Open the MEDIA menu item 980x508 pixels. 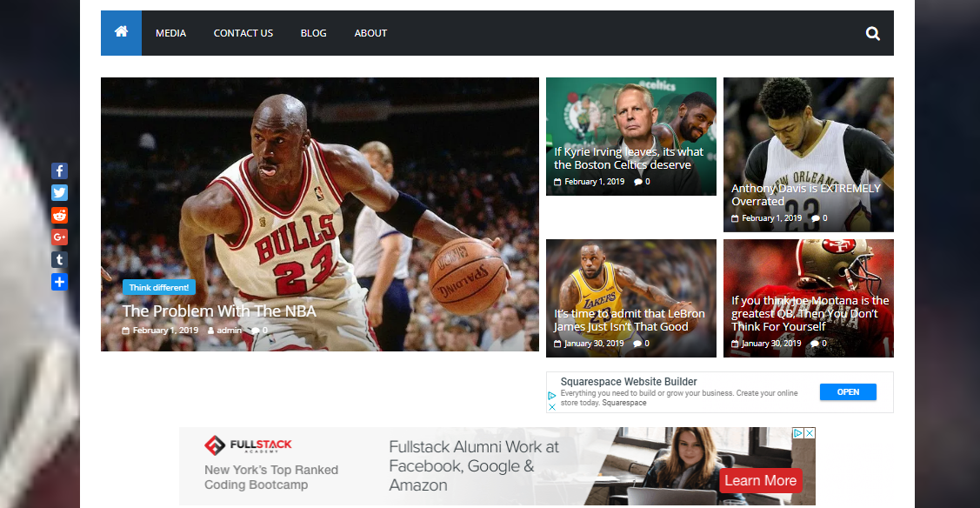[x=170, y=33]
